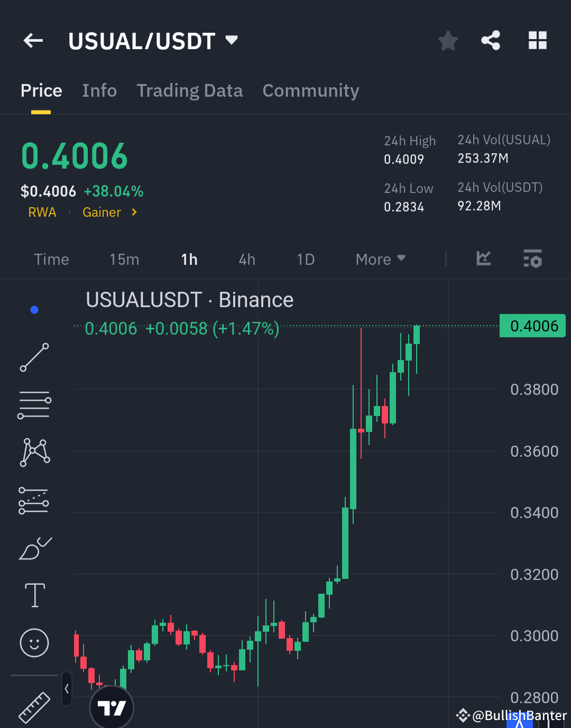Screen dimensions: 571x728
Task: Open chart display settings icon
Action: coord(532,259)
